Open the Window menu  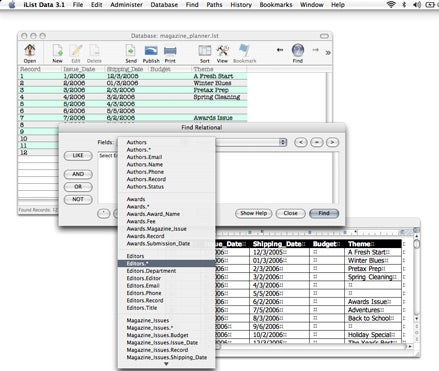312,5
